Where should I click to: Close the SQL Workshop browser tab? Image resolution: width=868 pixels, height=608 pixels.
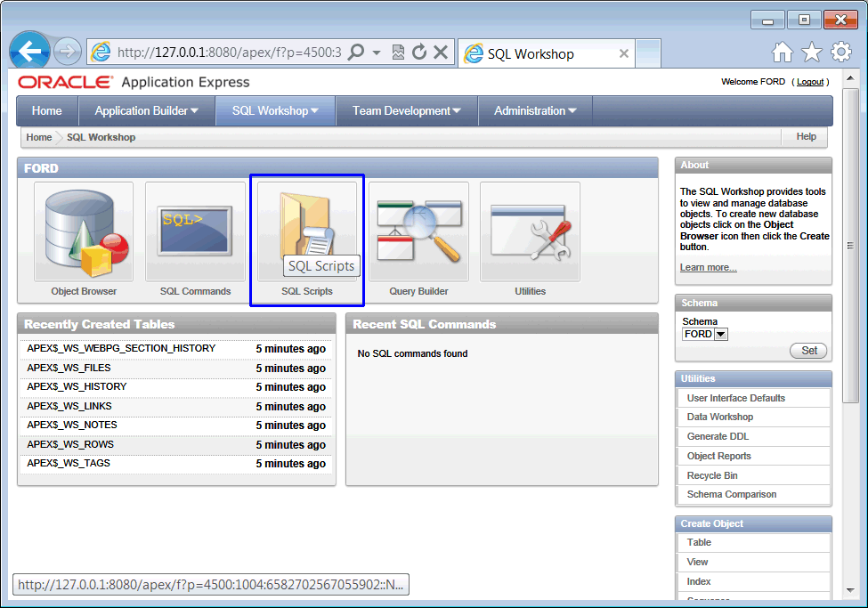(623, 53)
